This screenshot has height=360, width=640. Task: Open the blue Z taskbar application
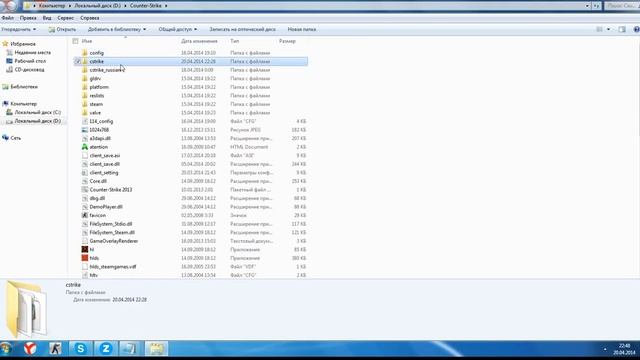pyautogui.click(x=106, y=348)
